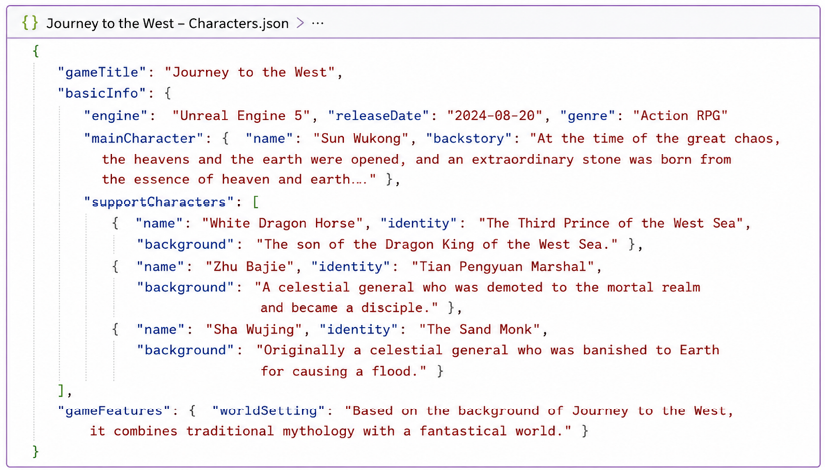Click the "gameTitle" key
The height and width of the screenshot is (470, 825).
coord(102,72)
